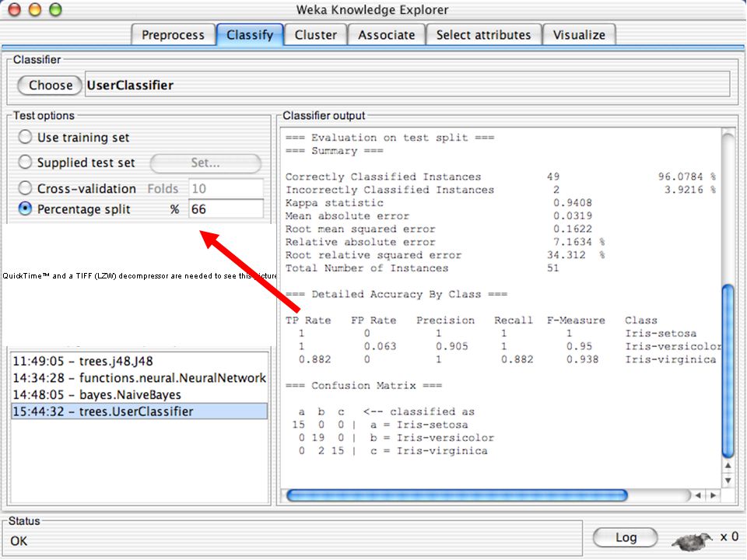The image size is (747, 560).
Task: Choose the Cross-validation radio button
Action: click(25, 188)
